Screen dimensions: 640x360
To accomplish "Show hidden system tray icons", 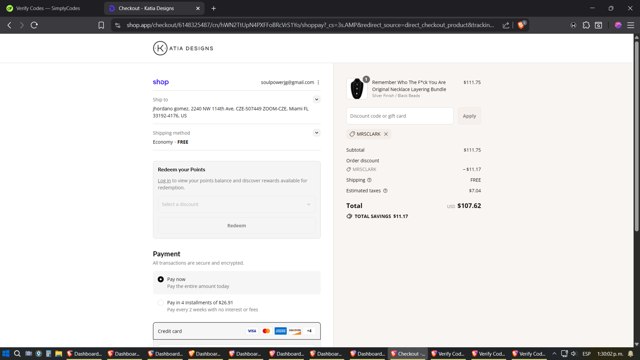I will 554,353.
